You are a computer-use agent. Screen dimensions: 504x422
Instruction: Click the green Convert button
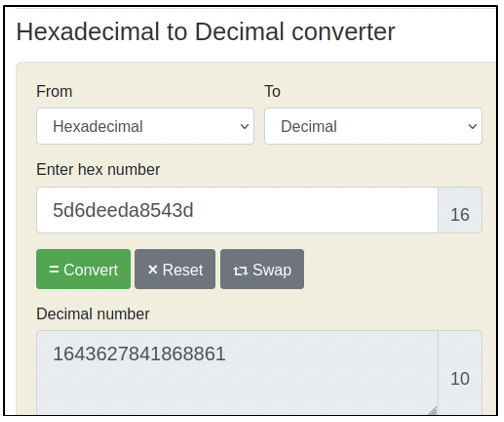(83, 269)
